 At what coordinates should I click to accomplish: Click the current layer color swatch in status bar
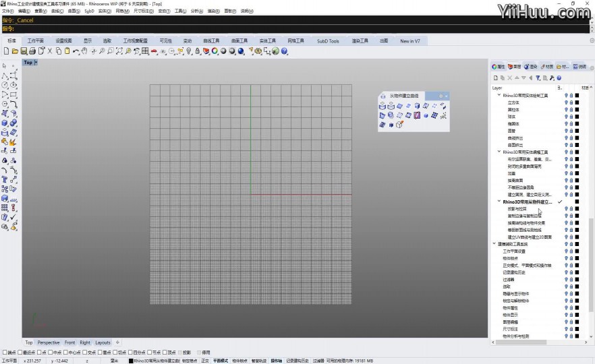click(x=131, y=361)
